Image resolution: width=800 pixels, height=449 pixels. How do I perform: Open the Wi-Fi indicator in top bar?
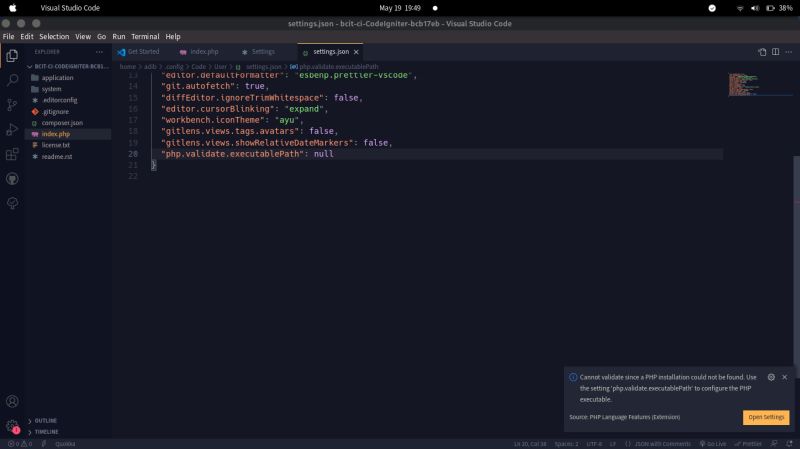pos(740,8)
